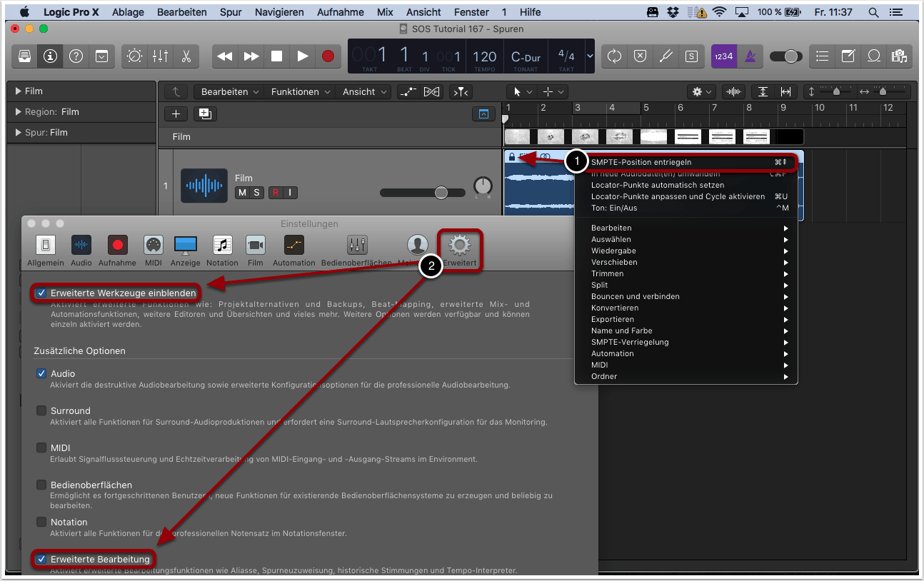The height and width of the screenshot is (581, 924).
Task: Click the add track plus button
Action: click(176, 114)
